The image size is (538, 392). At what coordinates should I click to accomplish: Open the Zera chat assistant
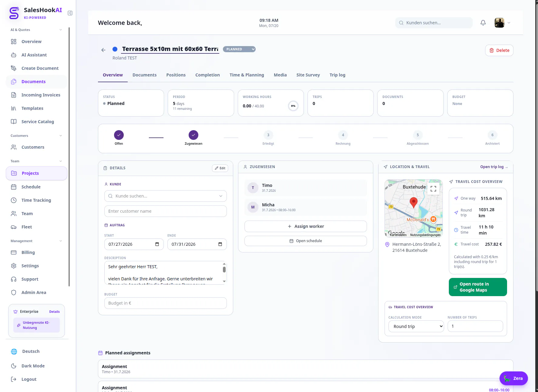[x=514, y=378]
